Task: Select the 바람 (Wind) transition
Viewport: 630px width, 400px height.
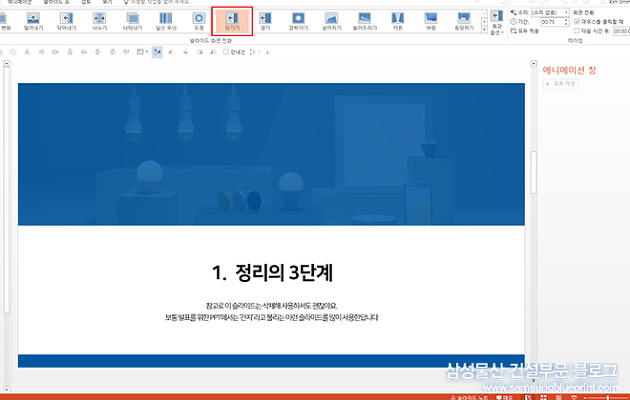Action: point(431,21)
